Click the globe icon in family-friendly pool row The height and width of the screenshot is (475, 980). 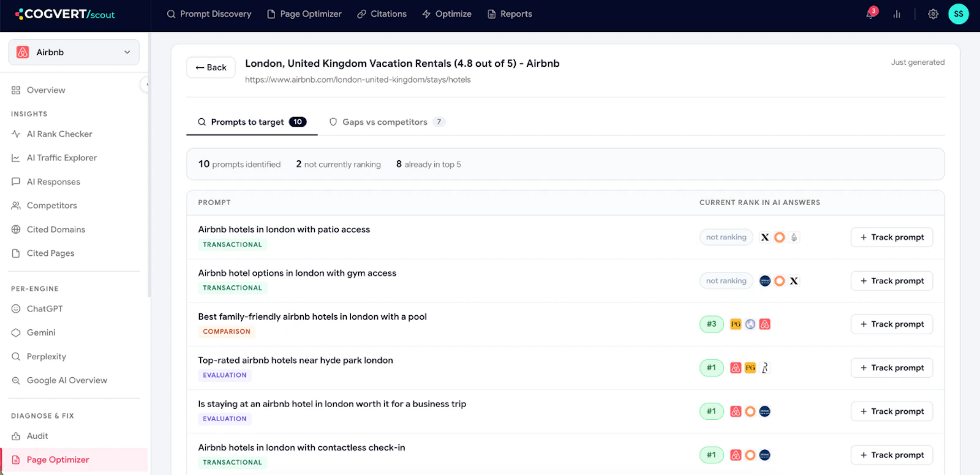click(x=750, y=324)
